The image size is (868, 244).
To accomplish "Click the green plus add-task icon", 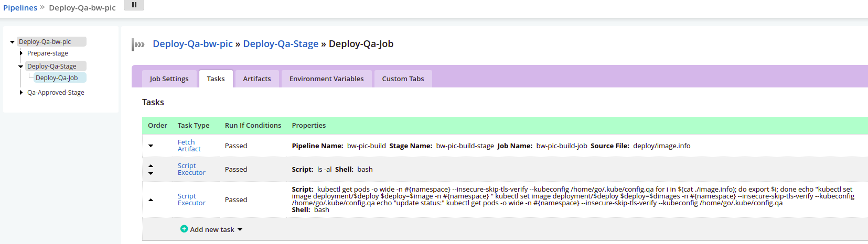I will coord(184,229).
